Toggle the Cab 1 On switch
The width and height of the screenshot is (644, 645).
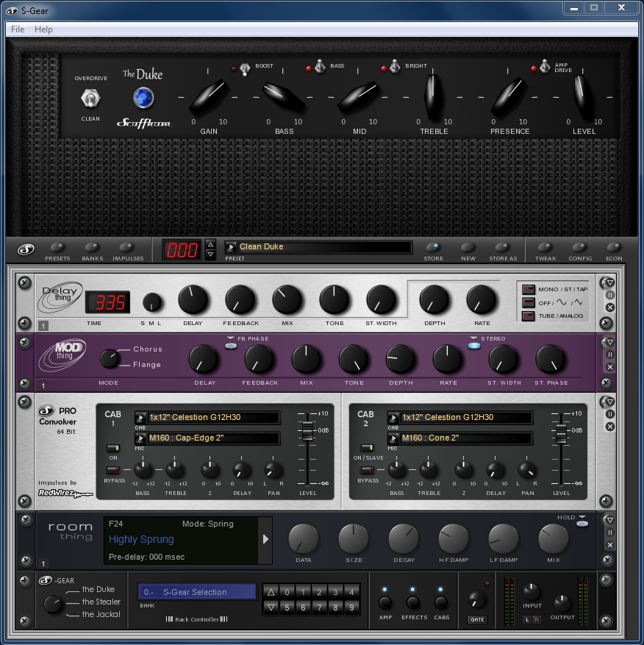(113, 448)
